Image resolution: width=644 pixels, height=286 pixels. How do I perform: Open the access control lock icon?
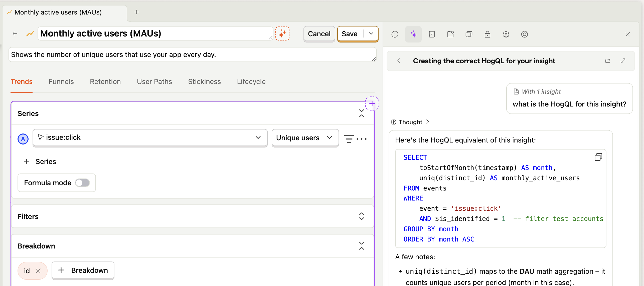pyautogui.click(x=488, y=34)
